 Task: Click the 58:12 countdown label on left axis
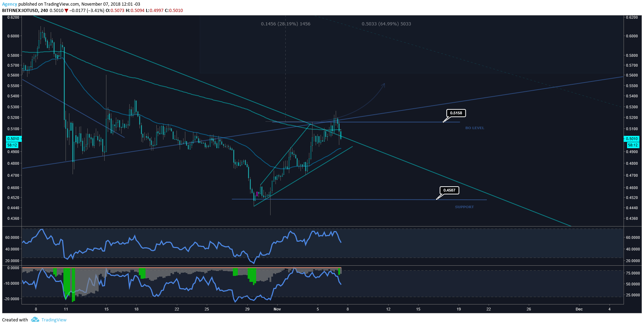coord(12,145)
